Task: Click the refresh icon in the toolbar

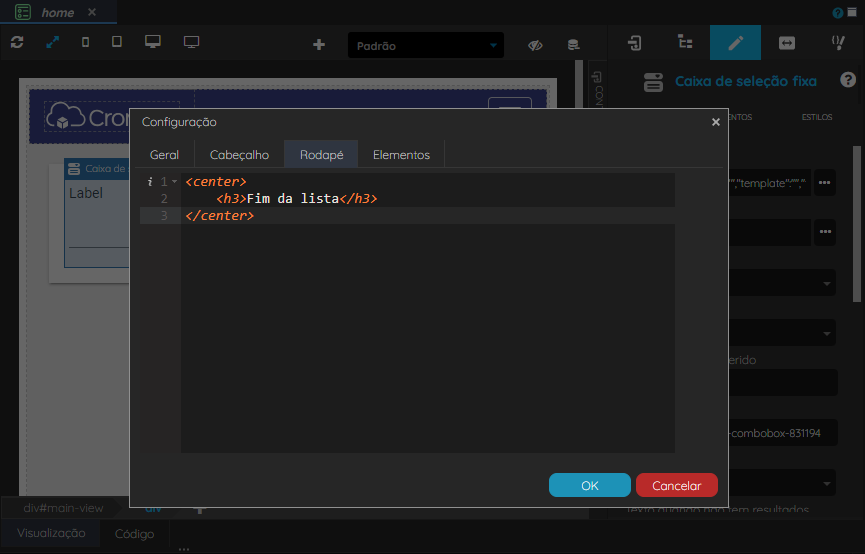Action: [17, 42]
